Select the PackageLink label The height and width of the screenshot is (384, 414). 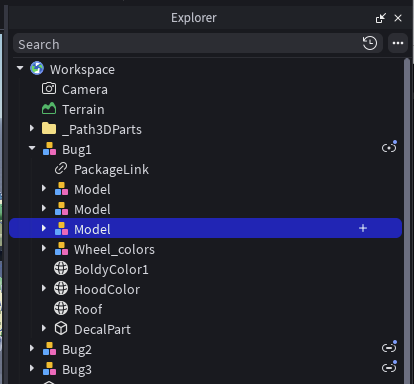(x=111, y=170)
